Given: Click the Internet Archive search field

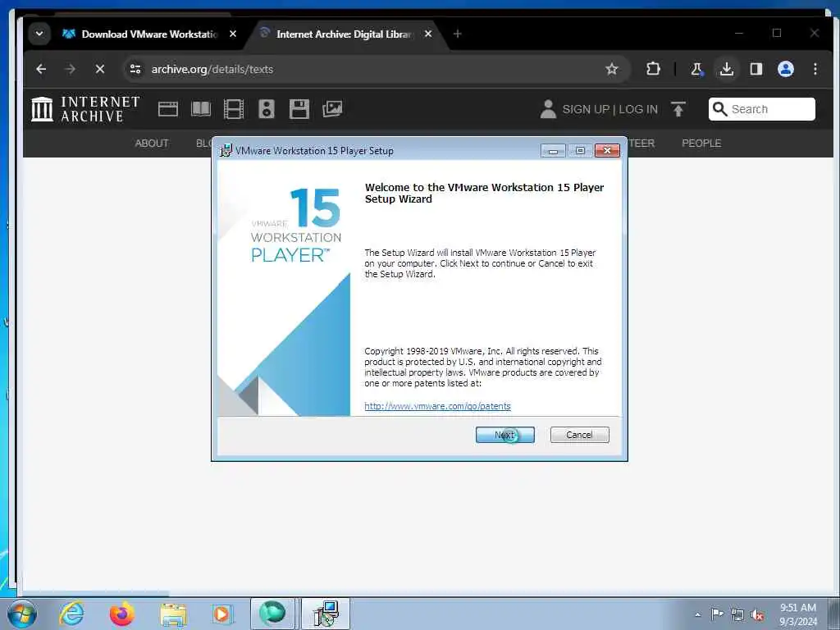Looking at the screenshot, I should coord(762,109).
